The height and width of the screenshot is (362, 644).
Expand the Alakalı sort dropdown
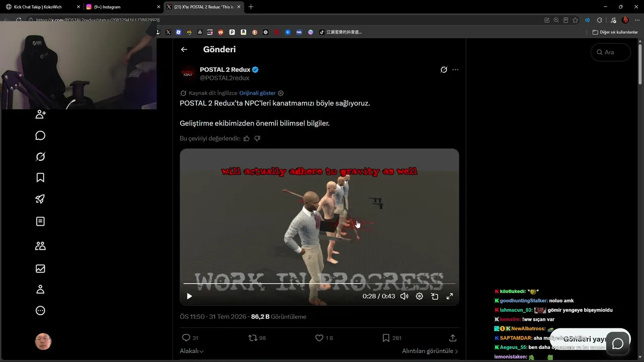coord(192,351)
